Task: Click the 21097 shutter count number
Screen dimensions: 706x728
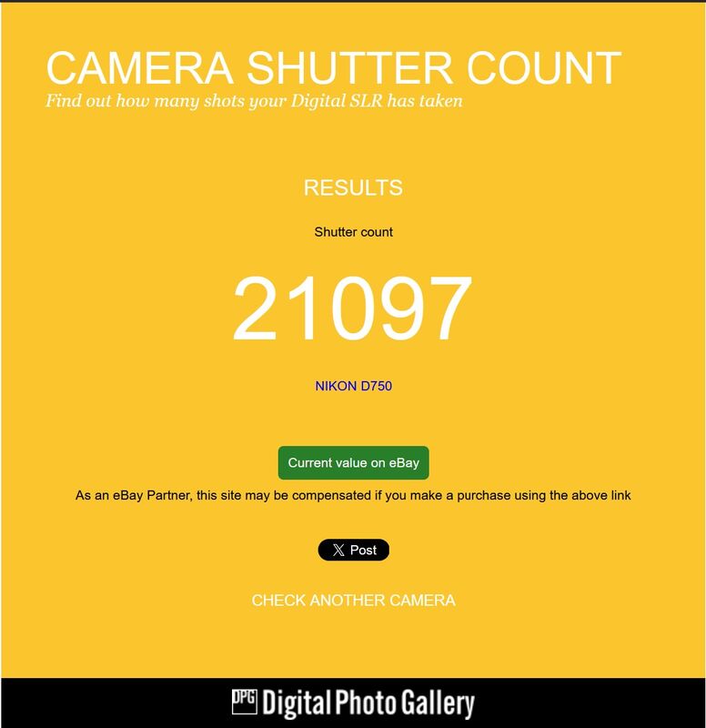Action: tap(352, 308)
